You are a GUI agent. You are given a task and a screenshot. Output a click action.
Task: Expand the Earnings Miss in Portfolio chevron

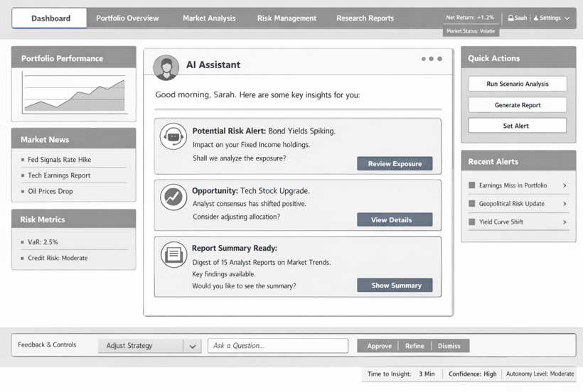click(565, 185)
